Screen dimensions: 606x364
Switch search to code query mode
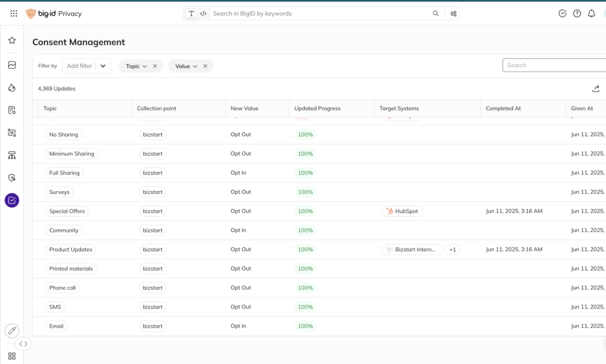click(x=203, y=14)
